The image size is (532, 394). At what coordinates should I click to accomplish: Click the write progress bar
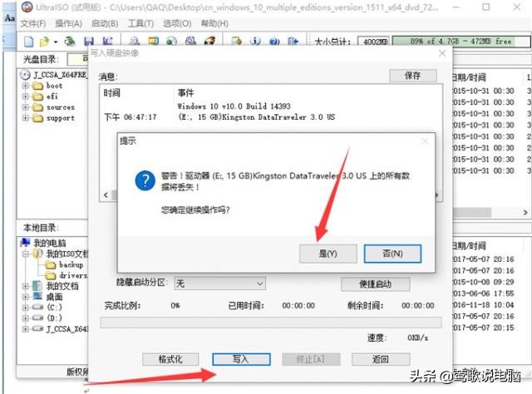[x=271, y=323]
